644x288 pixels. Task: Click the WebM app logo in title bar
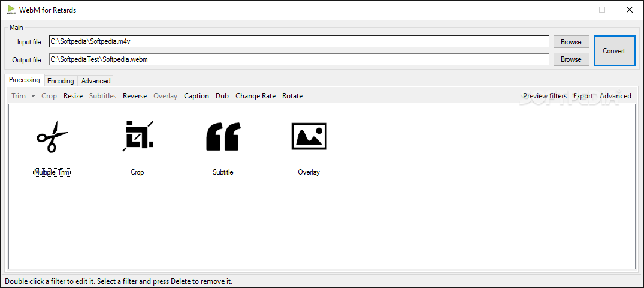11,10
